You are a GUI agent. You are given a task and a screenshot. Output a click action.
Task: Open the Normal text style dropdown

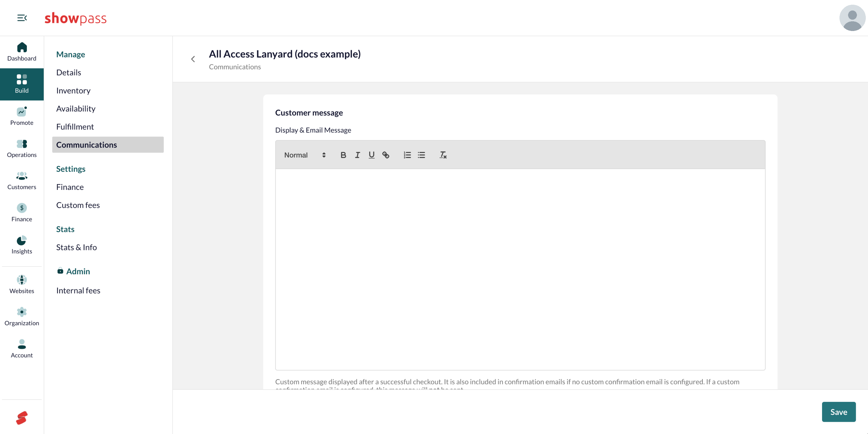pos(305,155)
